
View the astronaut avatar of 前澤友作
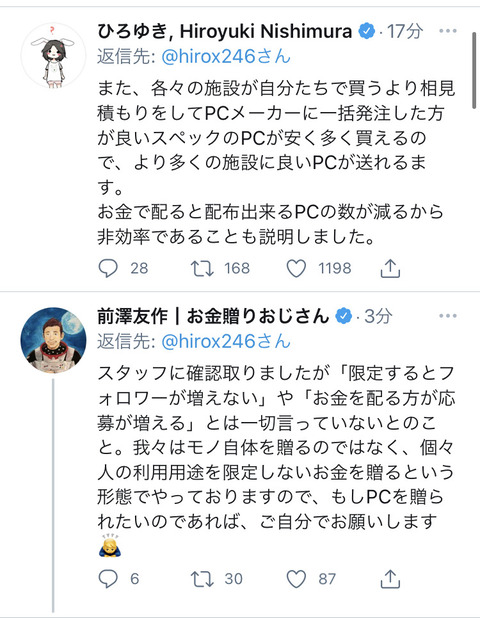[53, 340]
